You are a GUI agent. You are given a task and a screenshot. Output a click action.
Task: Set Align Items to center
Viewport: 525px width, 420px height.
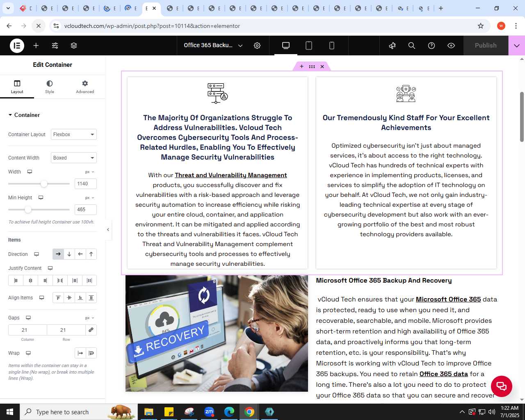(69, 298)
